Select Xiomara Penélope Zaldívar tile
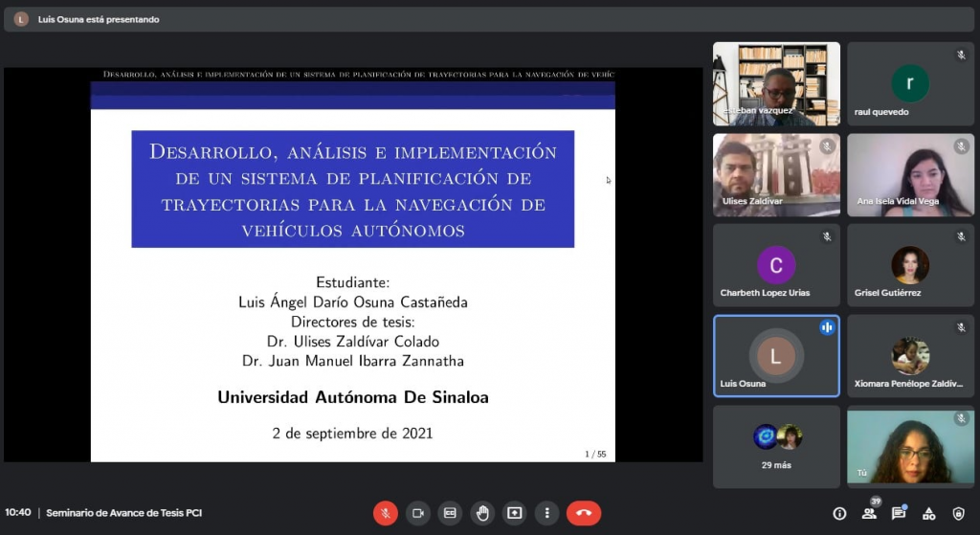This screenshot has width=980, height=535. click(910, 356)
